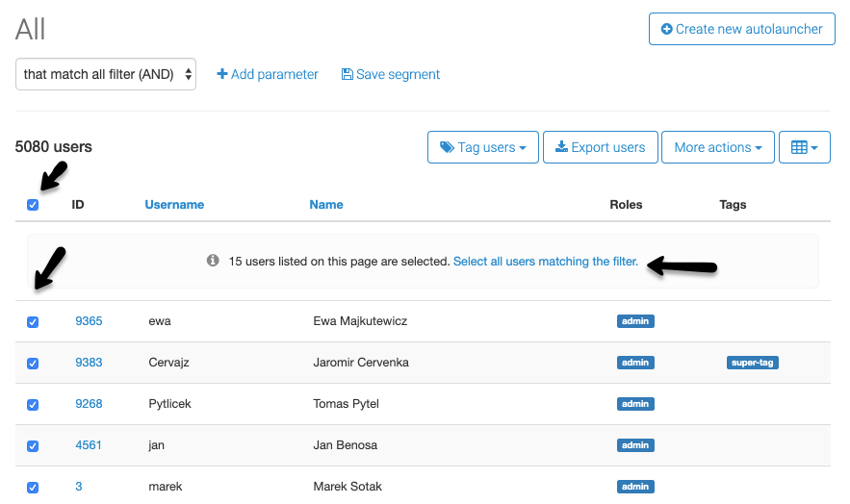Click the username Pytlicek
The image size is (850, 504).
[169, 404]
